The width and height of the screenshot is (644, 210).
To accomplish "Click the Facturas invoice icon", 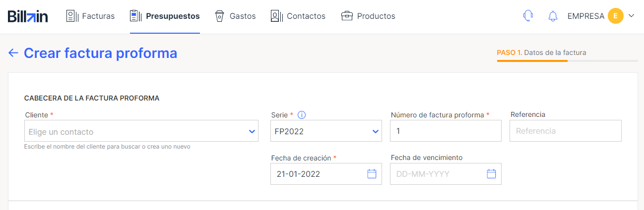I will 72,16.
